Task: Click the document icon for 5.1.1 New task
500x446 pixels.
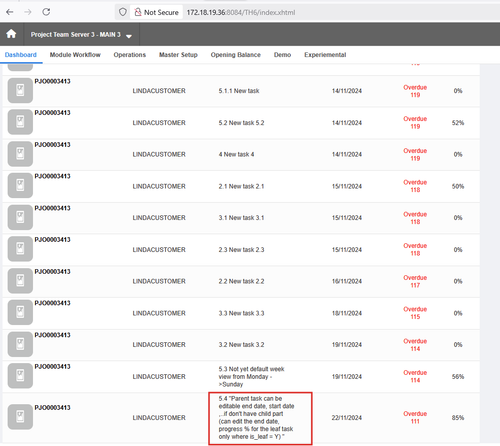Action: [20, 90]
